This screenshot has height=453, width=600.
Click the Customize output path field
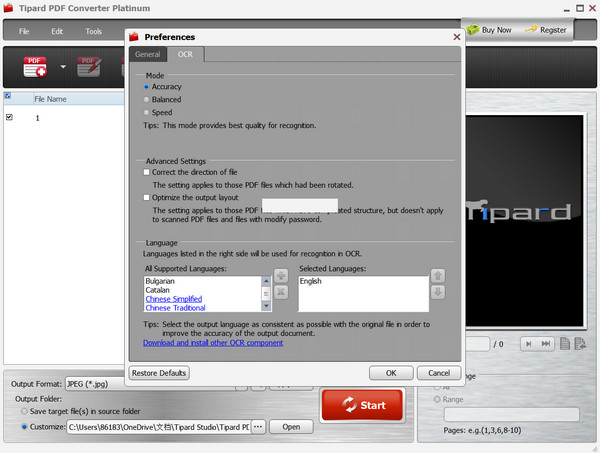coord(159,427)
